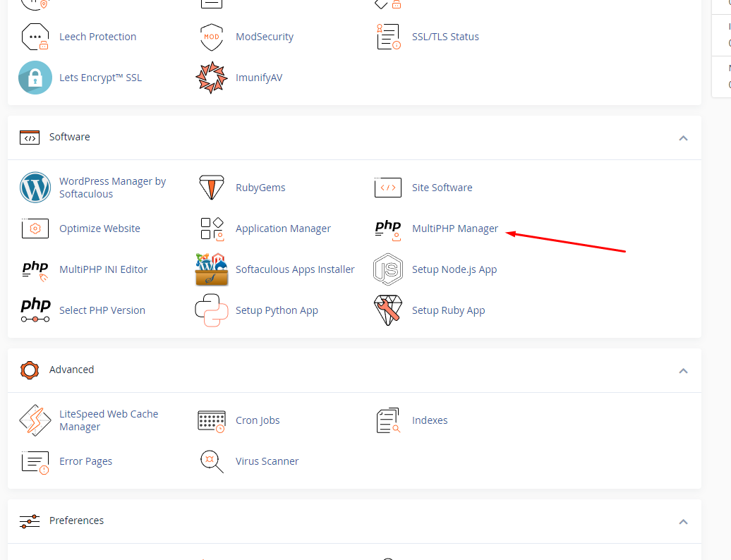Collapse the Software section

[x=683, y=138]
